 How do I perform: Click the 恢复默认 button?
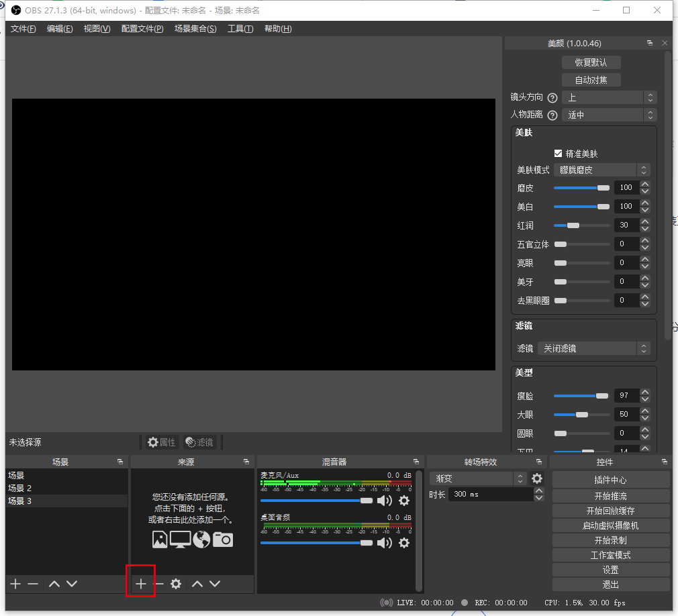pos(591,62)
